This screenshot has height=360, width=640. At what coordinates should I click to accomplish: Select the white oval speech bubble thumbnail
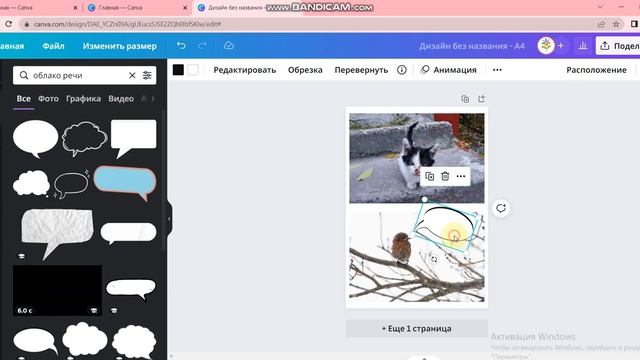36,139
